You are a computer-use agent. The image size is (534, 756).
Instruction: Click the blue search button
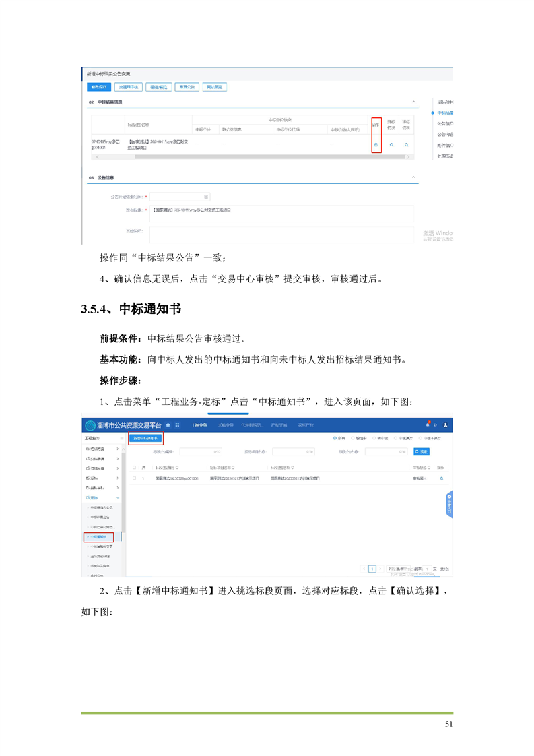point(422,451)
